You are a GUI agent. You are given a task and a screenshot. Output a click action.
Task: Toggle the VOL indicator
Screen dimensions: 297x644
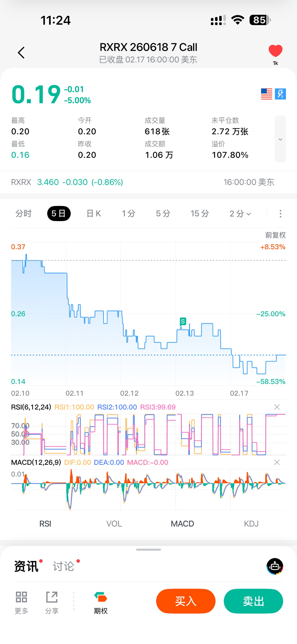click(114, 523)
